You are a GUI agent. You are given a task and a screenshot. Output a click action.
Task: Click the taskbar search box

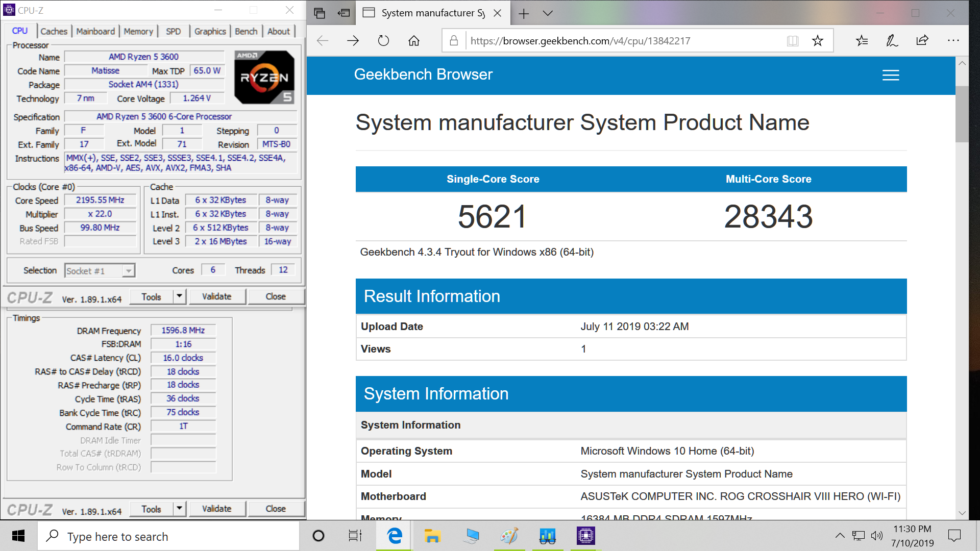tap(168, 536)
